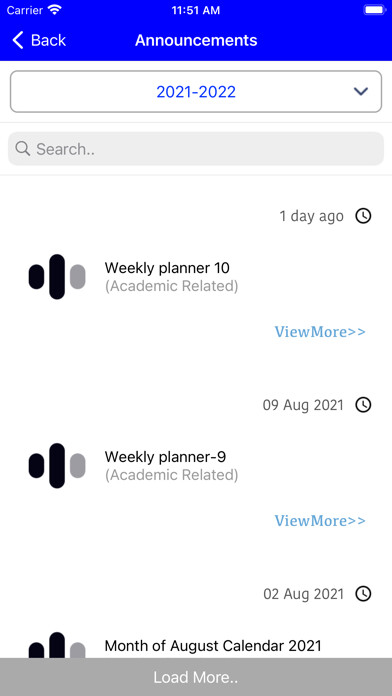Go Back from Announcements

pos(39,40)
